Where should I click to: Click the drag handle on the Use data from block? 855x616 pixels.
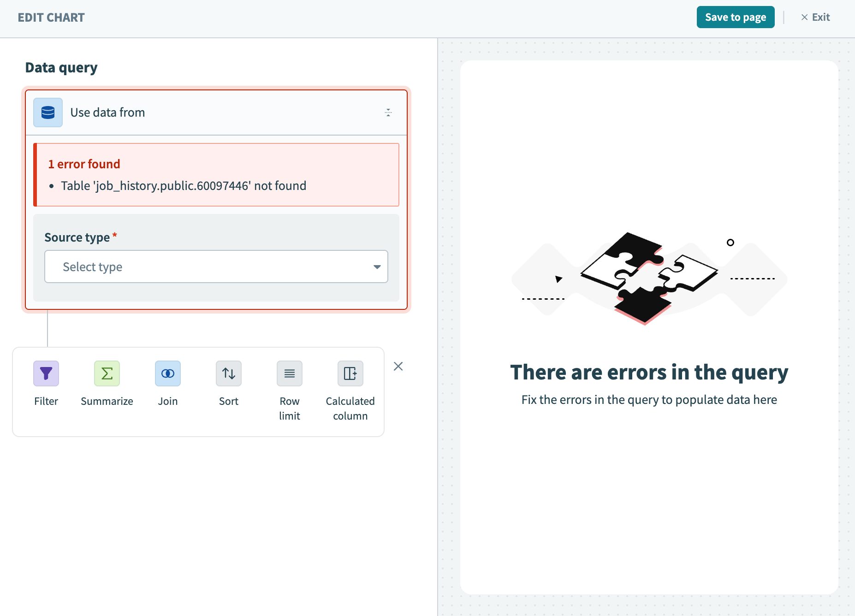click(388, 112)
